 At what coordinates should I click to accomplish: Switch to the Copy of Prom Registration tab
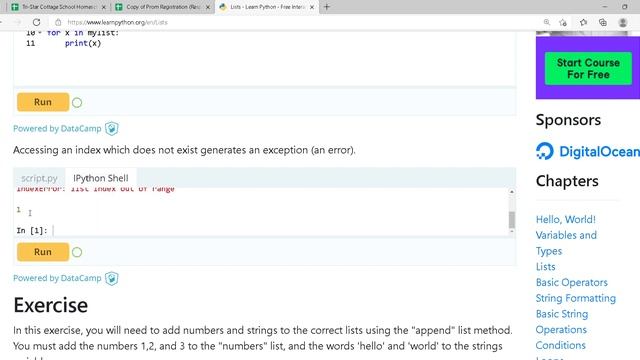point(163,7)
